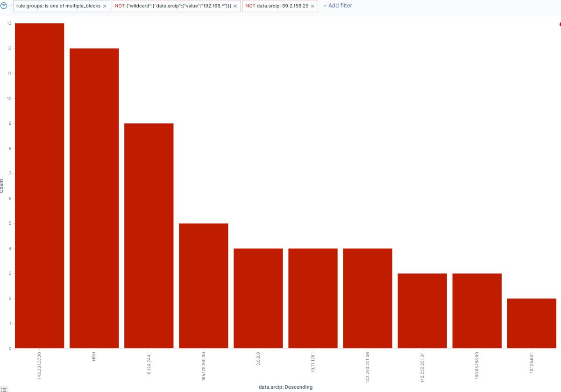Viewport: 561px width, 392px height.
Task: Open the filter options menu icon
Action: pyautogui.click(x=4, y=6)
